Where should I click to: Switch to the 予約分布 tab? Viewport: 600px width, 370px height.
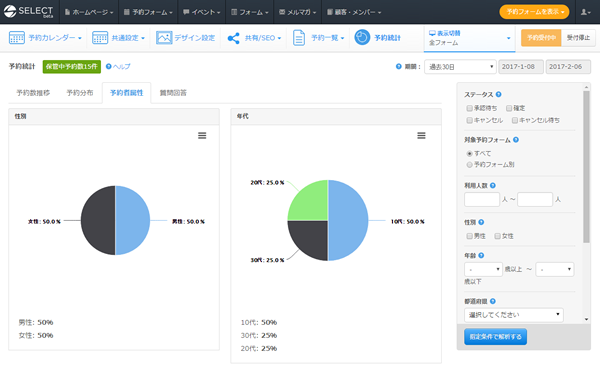click(80, 93)
